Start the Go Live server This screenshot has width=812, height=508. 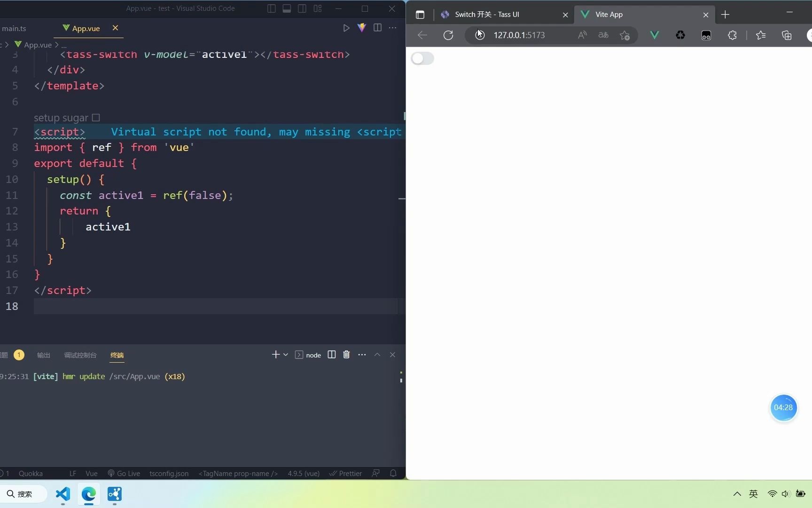click(x=124, y=473)
